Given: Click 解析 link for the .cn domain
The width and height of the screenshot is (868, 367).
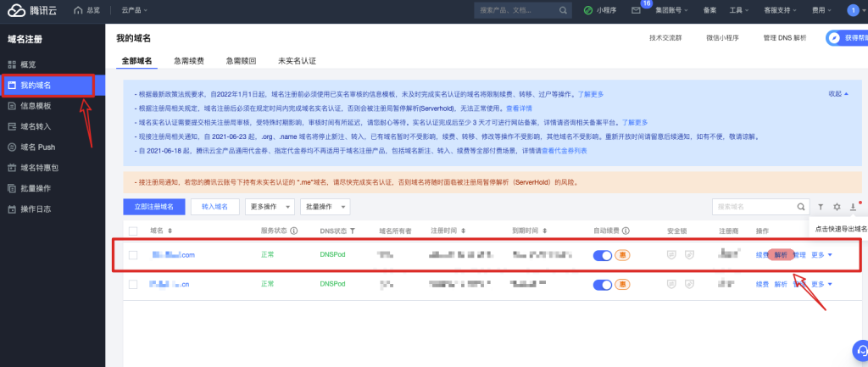Looking at the screenshot, I should tap(781, 285).
